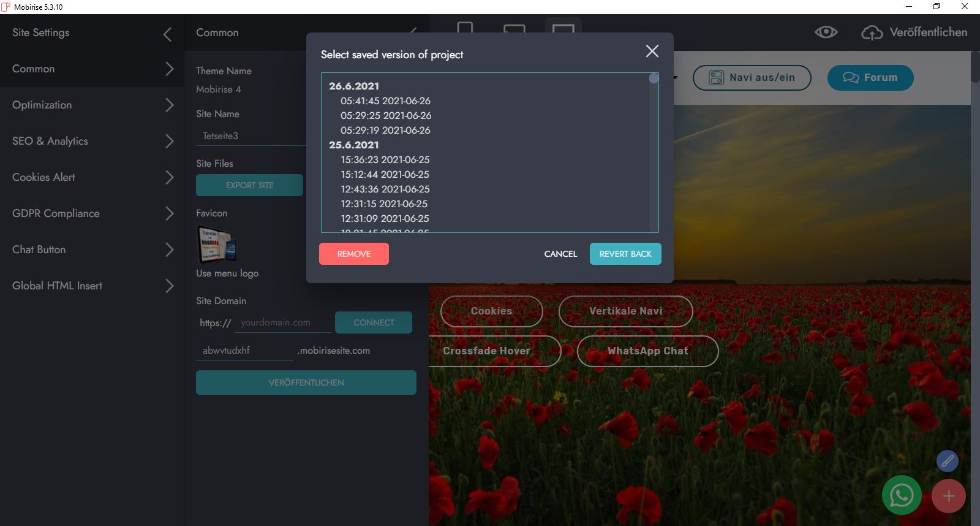Click the favicon thumbnail image
980x526 pixels.
pos(216,244)
